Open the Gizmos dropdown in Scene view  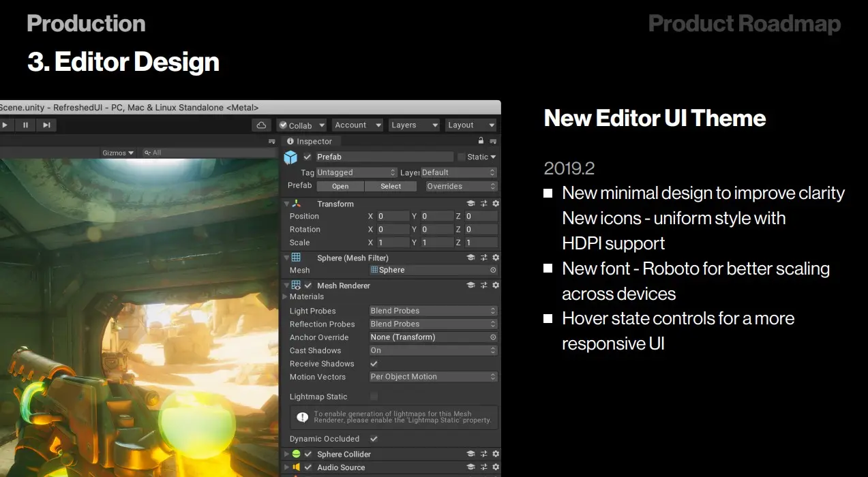[x=118, y=153]
